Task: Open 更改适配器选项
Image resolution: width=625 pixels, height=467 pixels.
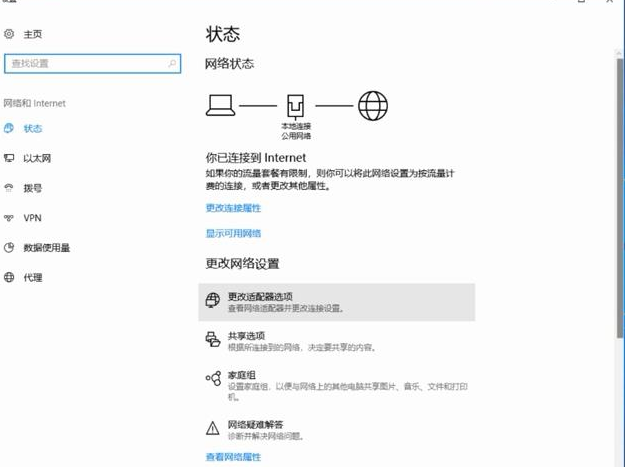Action: tap(337, 302)
